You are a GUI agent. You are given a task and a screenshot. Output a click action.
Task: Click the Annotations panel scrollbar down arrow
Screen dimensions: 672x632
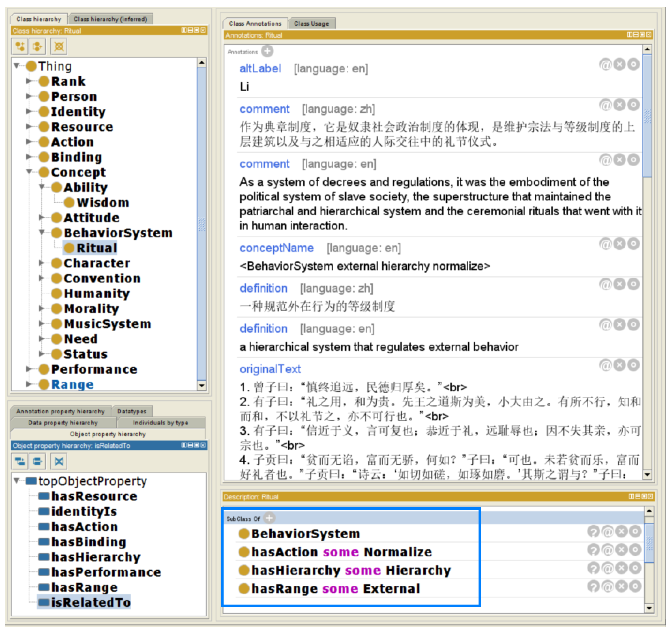(647, 475)
